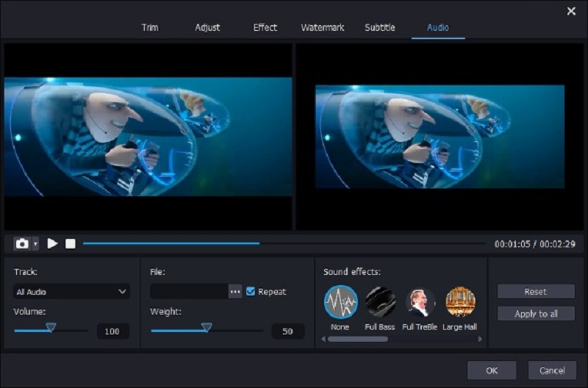The image size is (588, 388).
Task: Click the Volume slider handle
Action: [51, 328]
